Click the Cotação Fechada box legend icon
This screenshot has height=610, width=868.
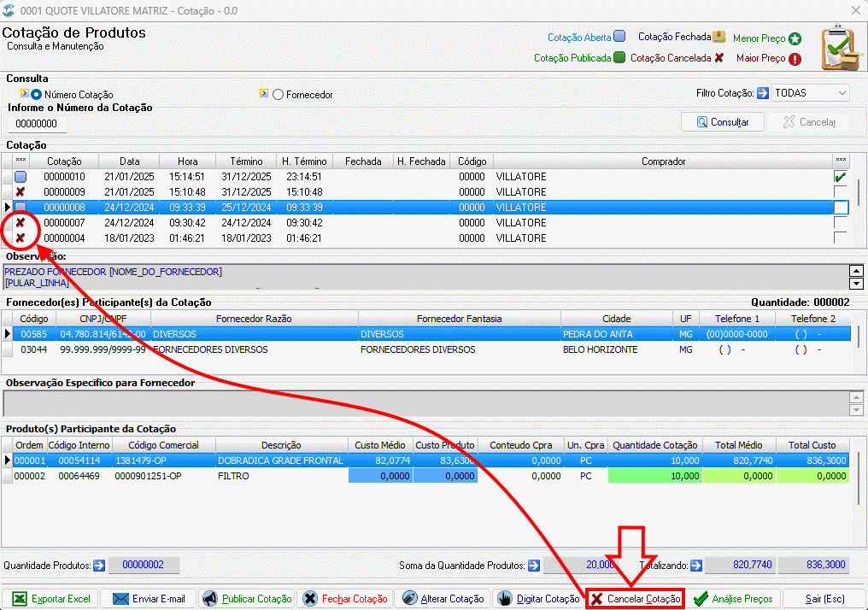click(719, 37)
